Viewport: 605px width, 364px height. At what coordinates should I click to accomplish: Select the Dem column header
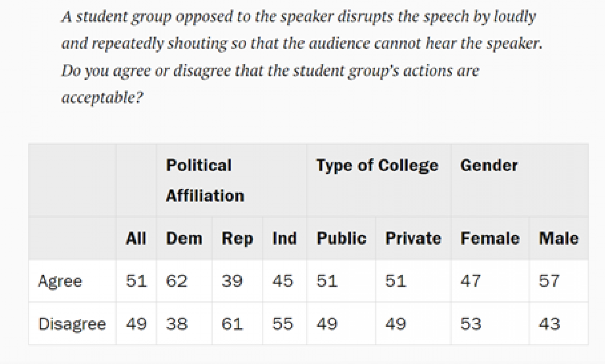184,238
